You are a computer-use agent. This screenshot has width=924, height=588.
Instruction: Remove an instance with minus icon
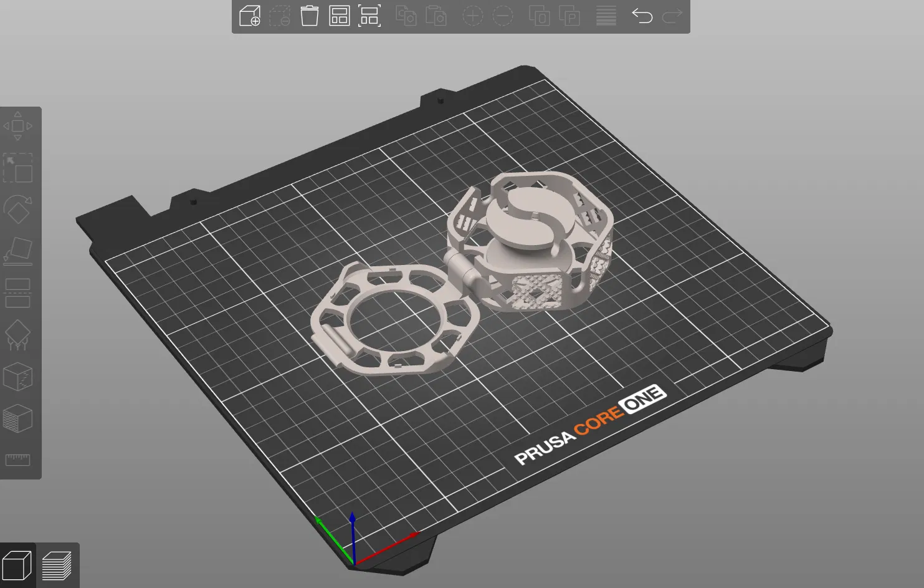pos(503,16)
